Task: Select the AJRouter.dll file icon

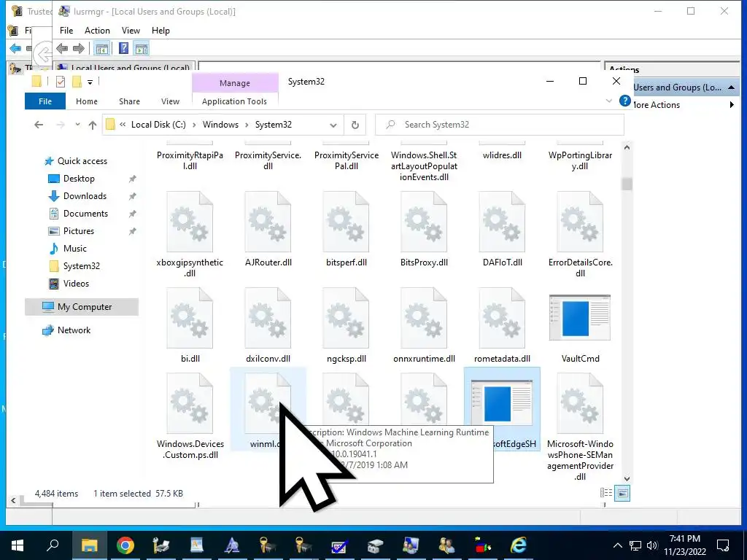Action: (x=268, y=222)
